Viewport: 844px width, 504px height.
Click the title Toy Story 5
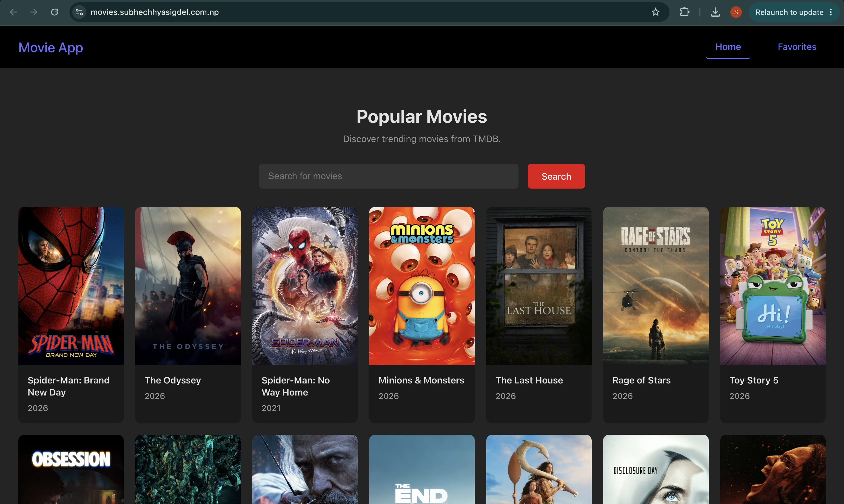pyautogui.click(x=754, y=380)
